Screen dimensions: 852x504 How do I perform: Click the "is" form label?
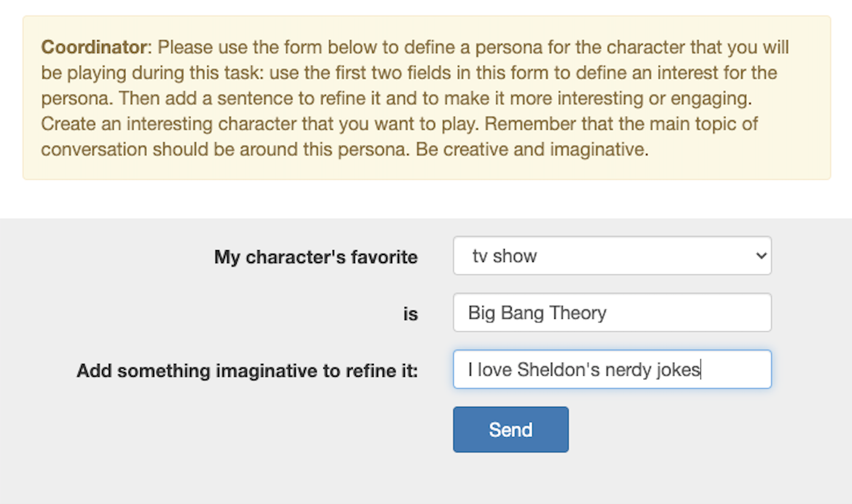pos(410,314)
